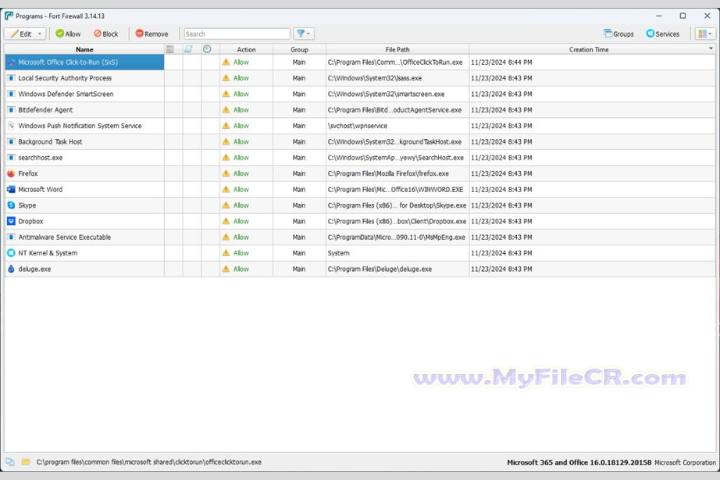
Task: Open the header dropdown arrow near Creation Time
Action: coord(711,48)
